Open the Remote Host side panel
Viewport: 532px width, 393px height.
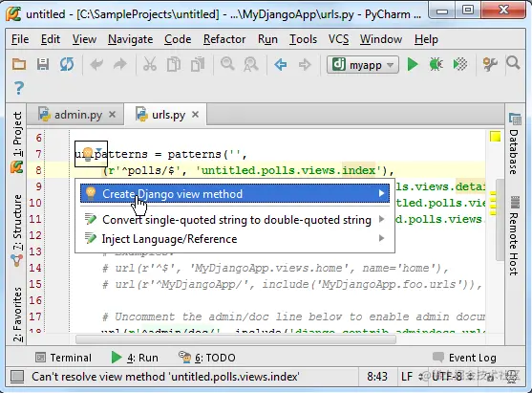[515, 236]
